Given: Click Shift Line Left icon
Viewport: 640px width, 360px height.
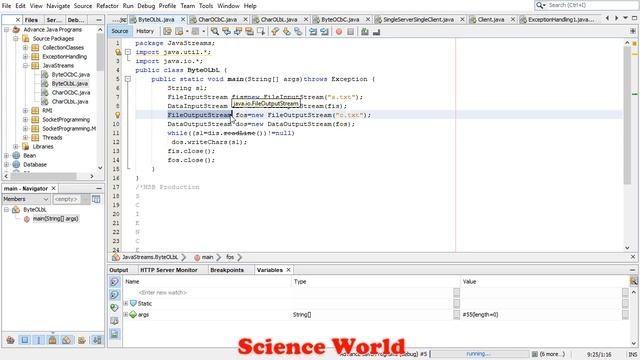Looking at the screenshot, I should click(313, 31).
